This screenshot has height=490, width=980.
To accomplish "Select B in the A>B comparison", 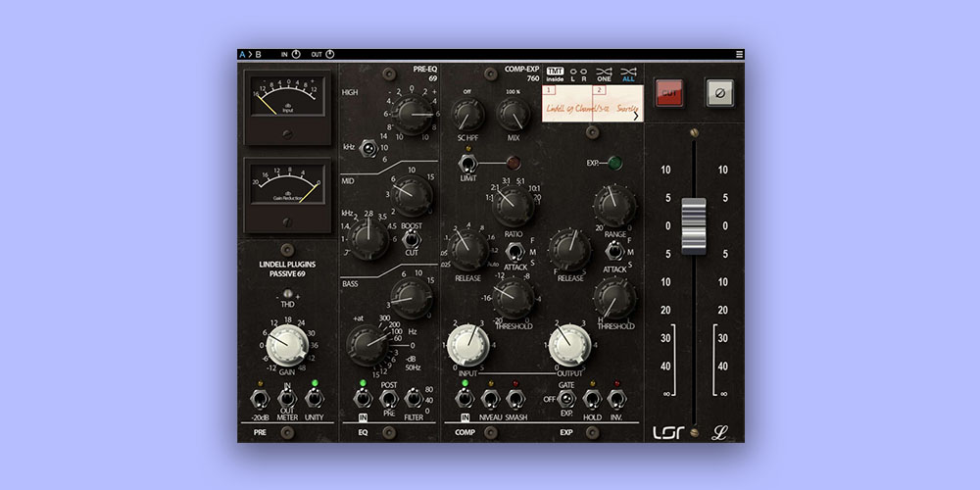I will (258, 54).
